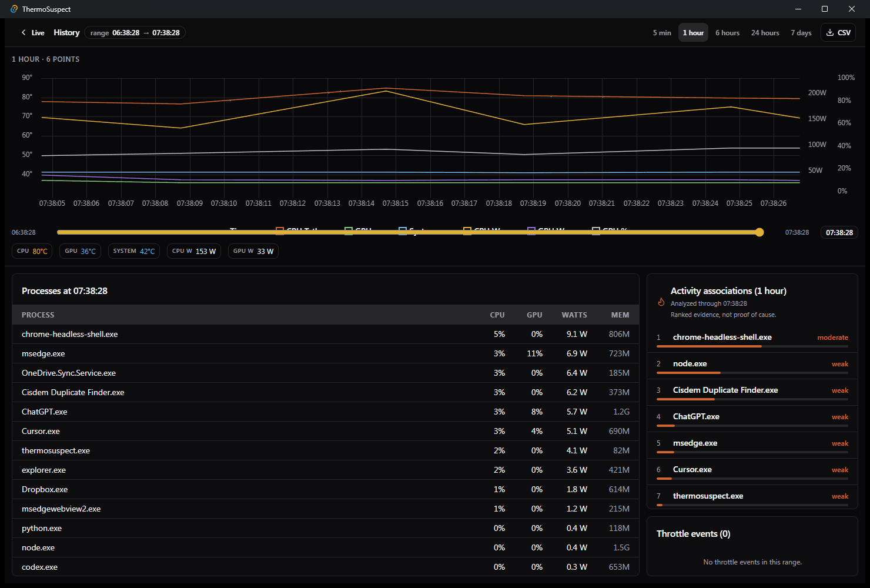Select the 5 min range
This screenshot has width=870, height=588.
(x=662, y=33)
